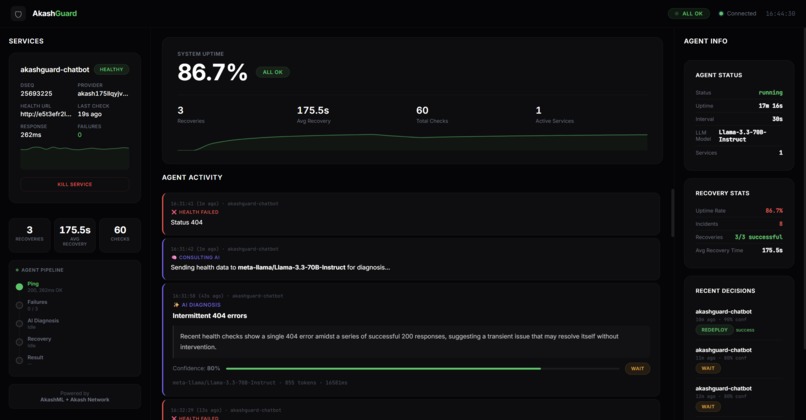Click the green Ping pipeline step dot

click(x=20, y=287)
